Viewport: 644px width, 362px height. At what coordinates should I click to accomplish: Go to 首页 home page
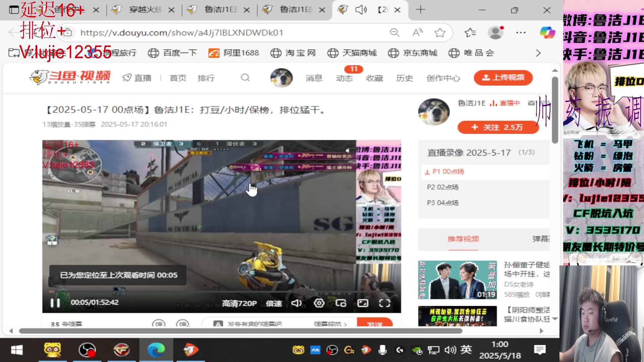coord(178,78)
